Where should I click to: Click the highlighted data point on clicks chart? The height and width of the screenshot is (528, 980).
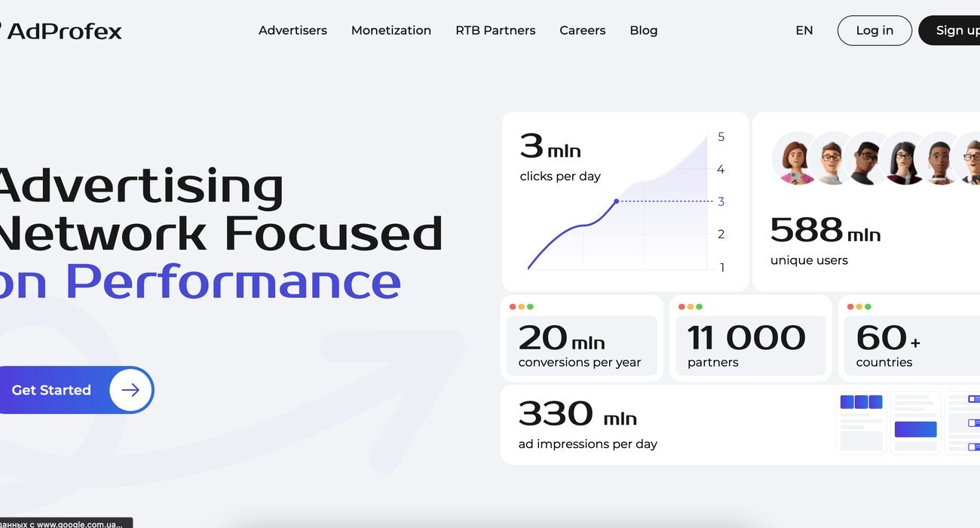617,201
